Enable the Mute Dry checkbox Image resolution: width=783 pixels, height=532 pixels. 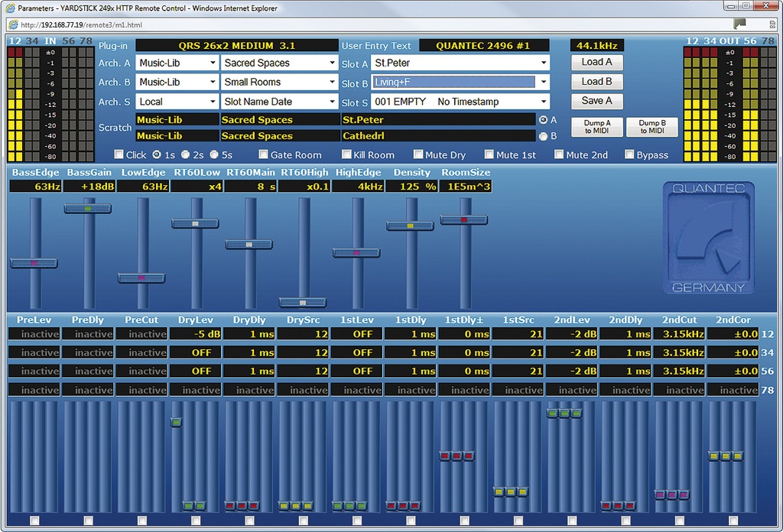click(x=418, y=154)
